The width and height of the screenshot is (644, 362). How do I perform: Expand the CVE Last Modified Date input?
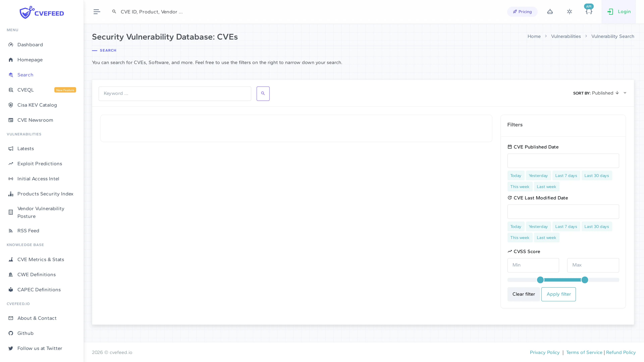pos(563,212)
